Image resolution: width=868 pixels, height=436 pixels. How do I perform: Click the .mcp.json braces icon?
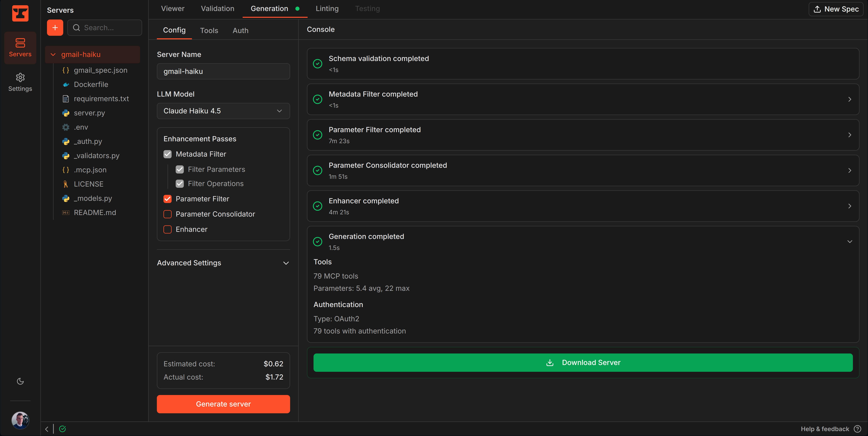66,170
